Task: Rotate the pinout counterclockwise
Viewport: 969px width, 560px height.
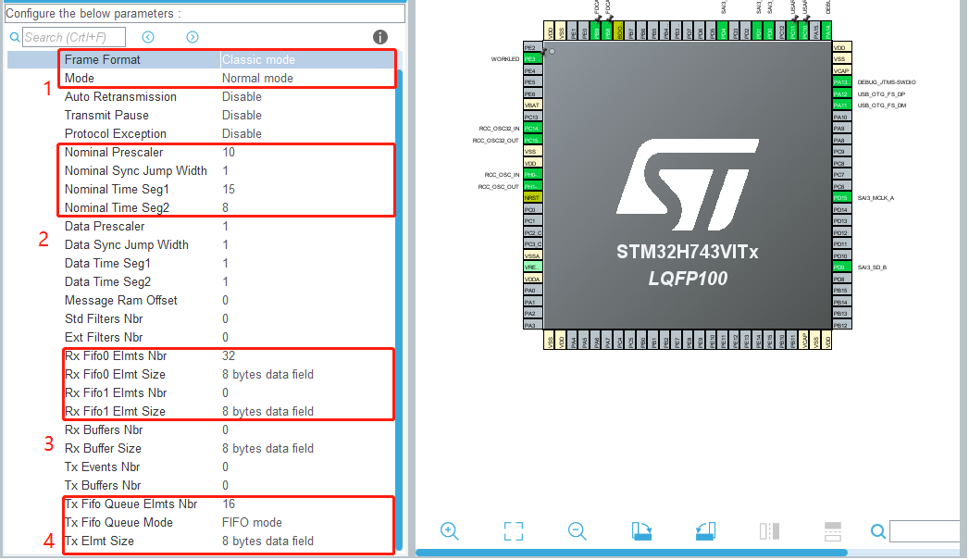Action: pos(705,531)
